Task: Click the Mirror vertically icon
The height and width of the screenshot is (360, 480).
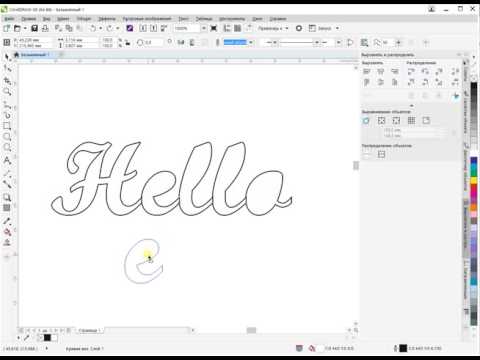Action: 192,43
